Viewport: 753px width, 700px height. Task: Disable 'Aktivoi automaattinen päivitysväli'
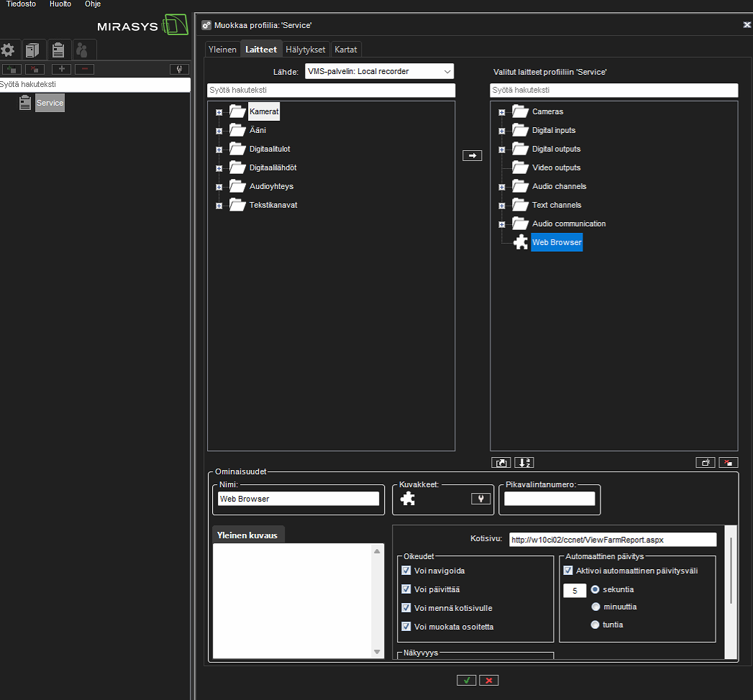click(567, 572)
